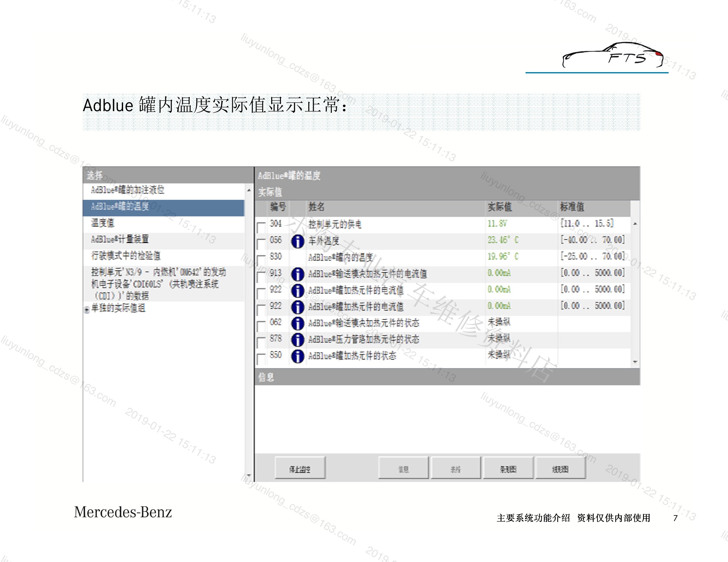Image resolution: width=728 pixels, height=562 pixels.
Task: Click the row name AdBlue罐内的温度
Action: (x=340, y=257)
